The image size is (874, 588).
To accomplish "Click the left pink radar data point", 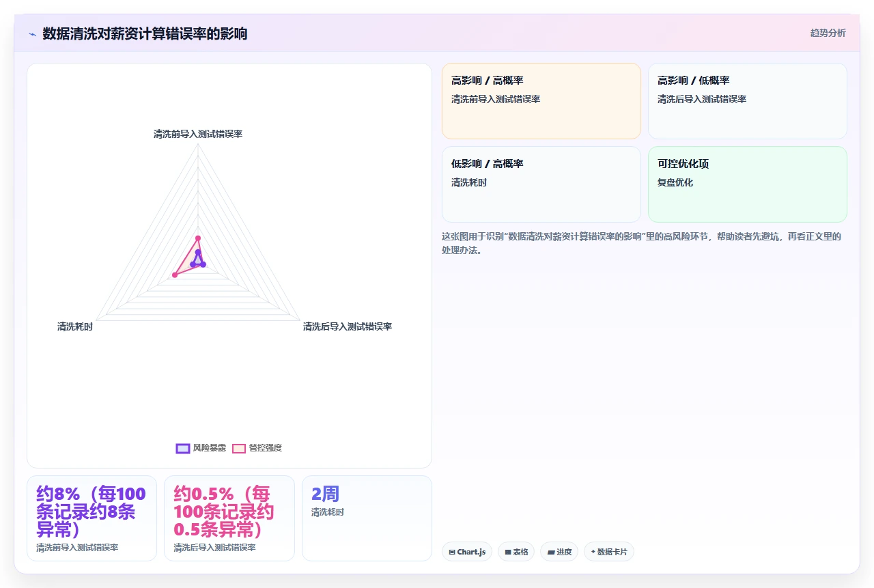I will (x=175, y=275).
